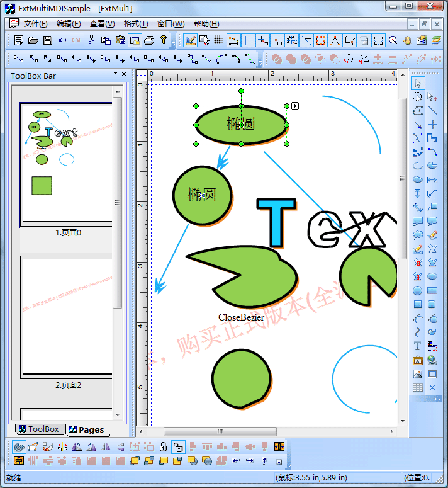Select the 2.页面2 page thumbnail
This screenshot has height=488, width=448.
68,317
